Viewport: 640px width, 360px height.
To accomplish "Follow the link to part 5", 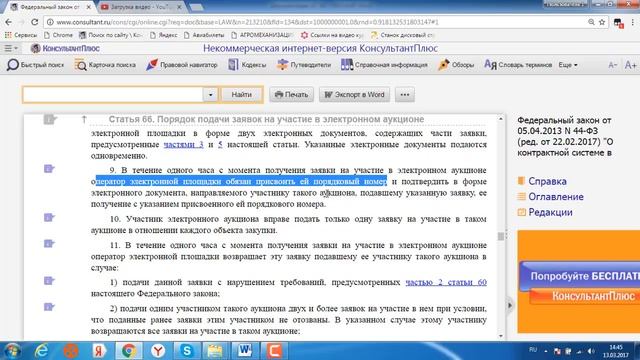I will click(220, 144).
